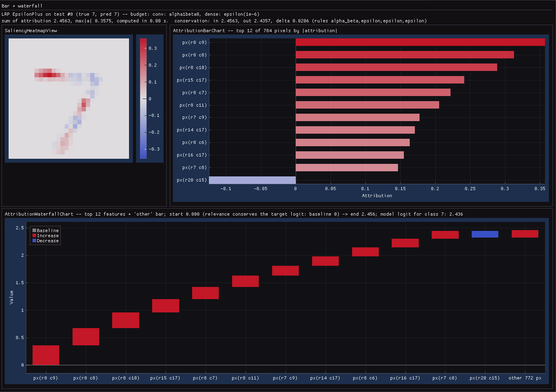
Task: Click the -0.1 tick on the Attribution axis
Action: pos(226,189)
